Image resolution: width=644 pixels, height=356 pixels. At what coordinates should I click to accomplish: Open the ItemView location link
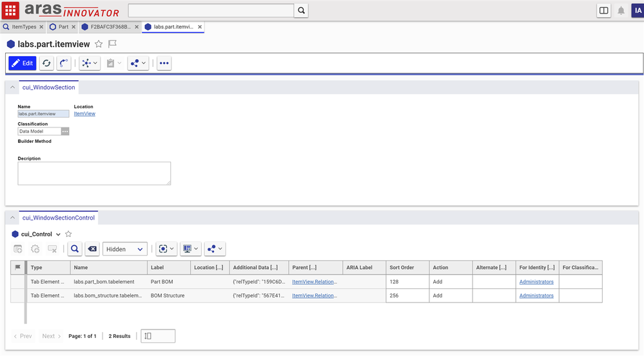[x=84, y=114]
